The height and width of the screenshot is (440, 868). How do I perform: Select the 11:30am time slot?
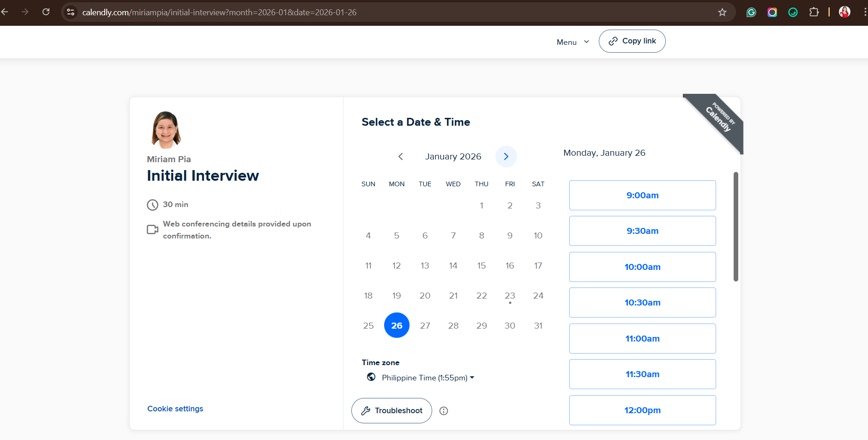pyautogui.click(x=642, y=374)
